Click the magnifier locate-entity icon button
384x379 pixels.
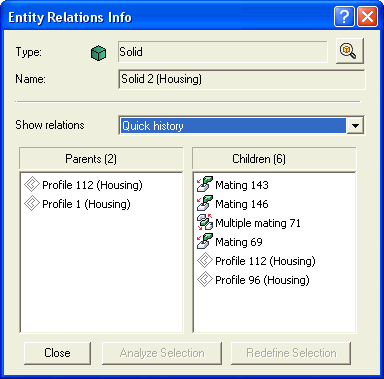point(349,51)
